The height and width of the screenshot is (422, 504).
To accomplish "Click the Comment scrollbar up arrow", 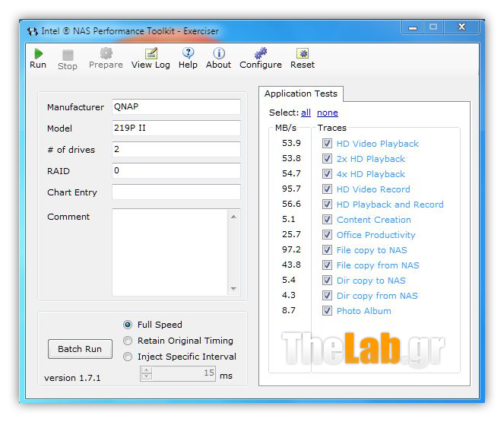I will [233, 217].
